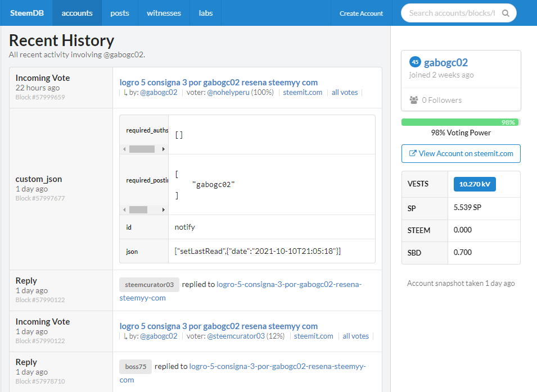The image size is (537, 392).
Task: Open post link boss75 replied to
Action: 242,373
